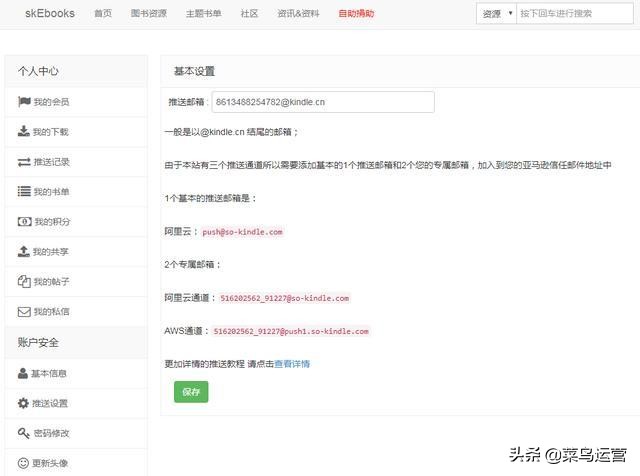Click the 个人中心 sidebar heading

[x=38, y=71]
